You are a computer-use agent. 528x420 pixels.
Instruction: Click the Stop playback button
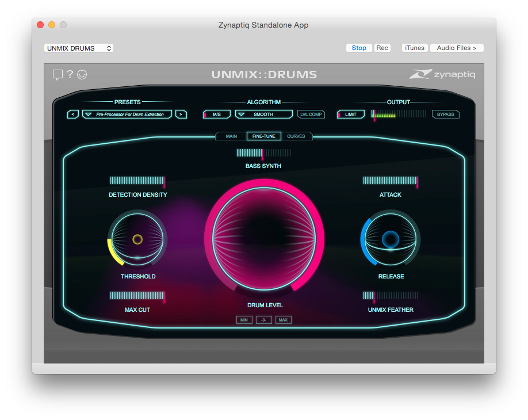[358, 48]
